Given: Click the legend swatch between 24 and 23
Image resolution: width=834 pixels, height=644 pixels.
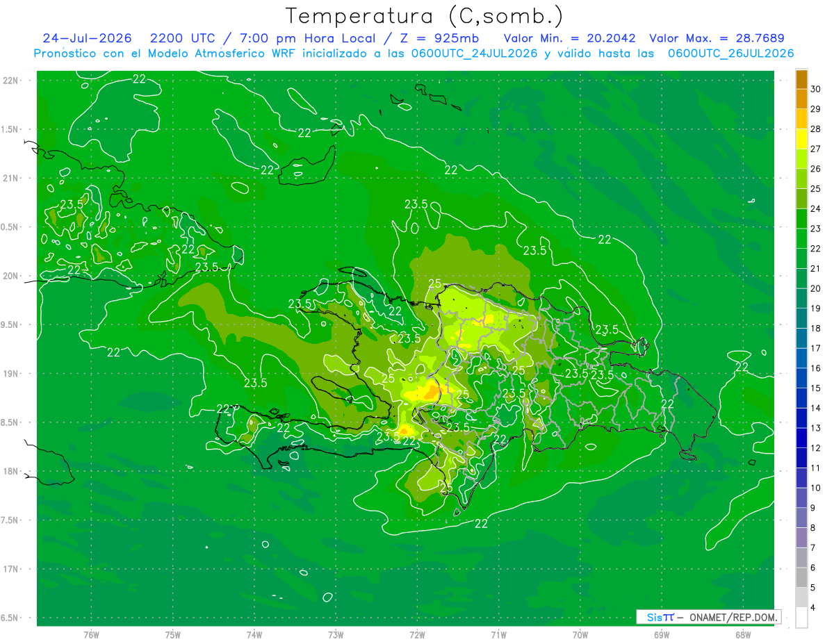Looking at the screenshot, I should tap(801, 219).
